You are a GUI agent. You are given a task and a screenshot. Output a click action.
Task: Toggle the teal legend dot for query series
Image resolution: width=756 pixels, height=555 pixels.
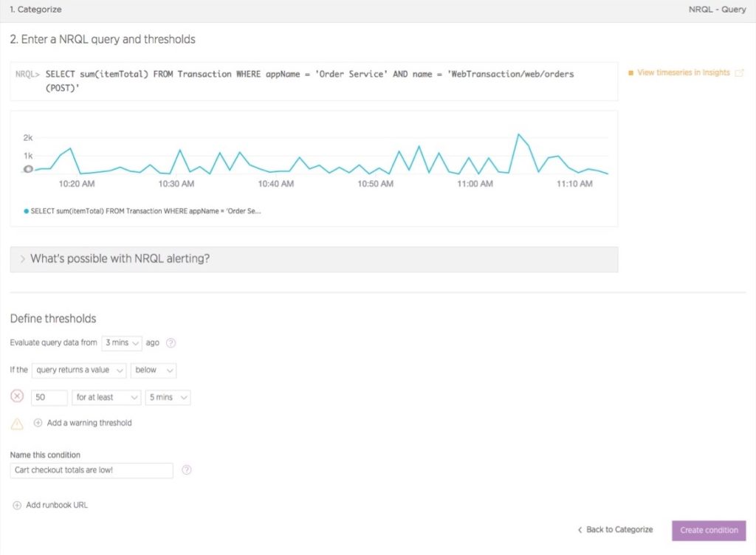26,211
